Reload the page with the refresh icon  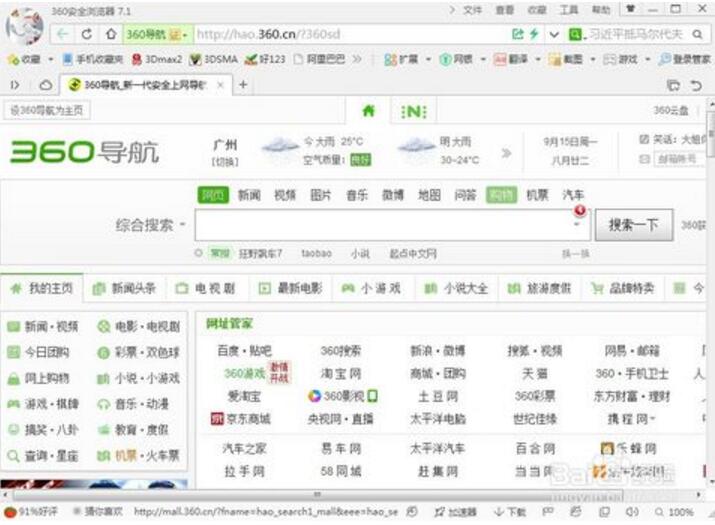coord(87,34)
